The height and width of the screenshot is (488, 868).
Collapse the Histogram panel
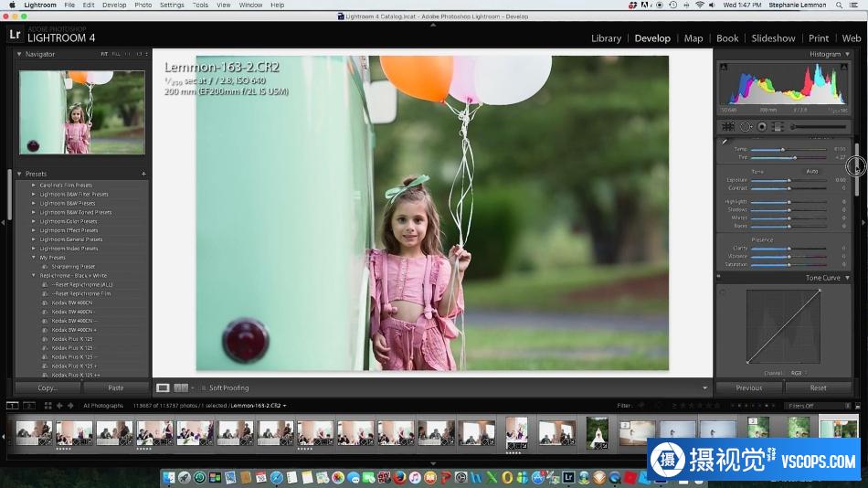pos(848,54)
